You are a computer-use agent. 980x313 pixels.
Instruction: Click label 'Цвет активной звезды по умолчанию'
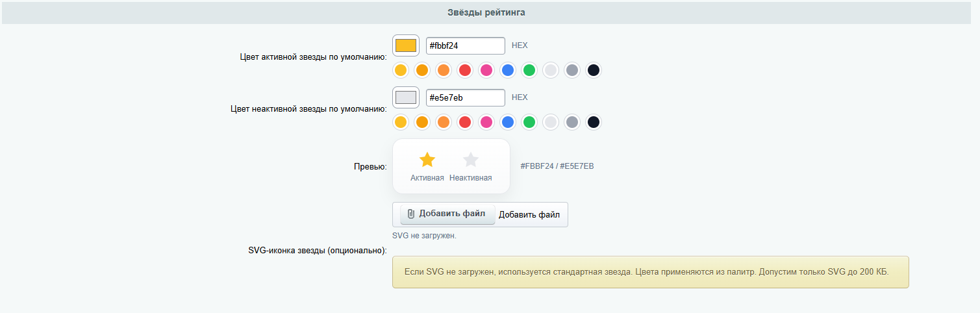pos(314,57)
